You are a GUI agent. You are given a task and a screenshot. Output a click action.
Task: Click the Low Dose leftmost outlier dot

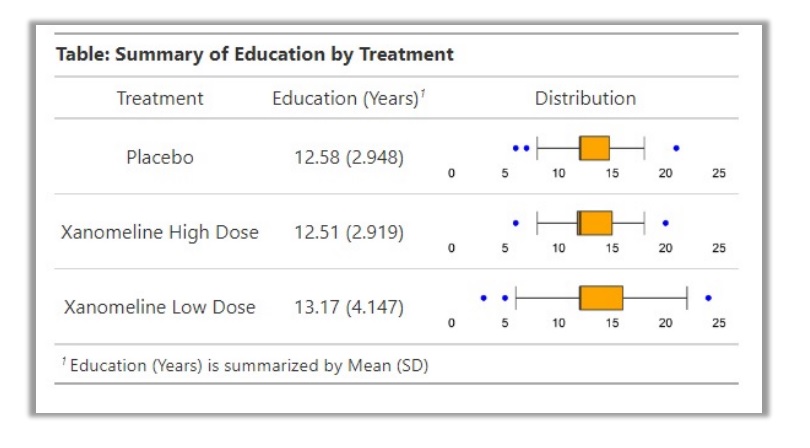pos(484,298)
